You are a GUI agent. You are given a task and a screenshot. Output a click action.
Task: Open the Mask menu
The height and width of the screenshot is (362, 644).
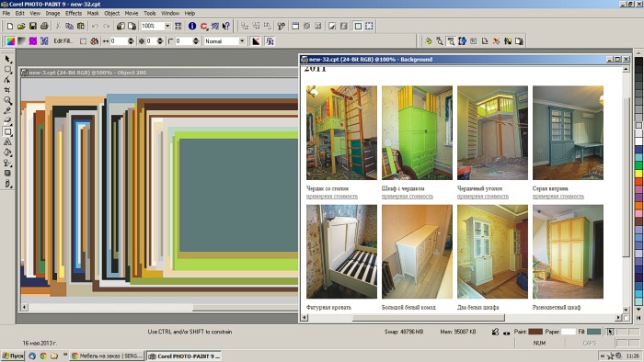(x=92, y=13)
